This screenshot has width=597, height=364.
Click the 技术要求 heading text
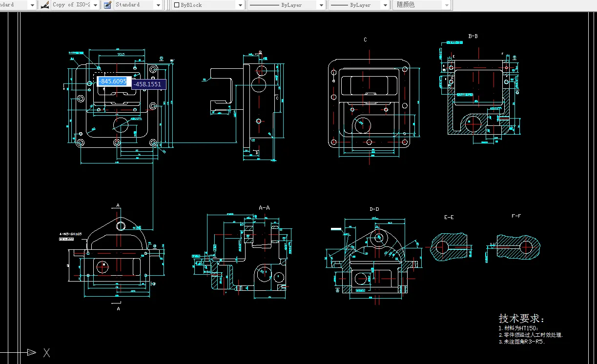click(x=521, y=319)
